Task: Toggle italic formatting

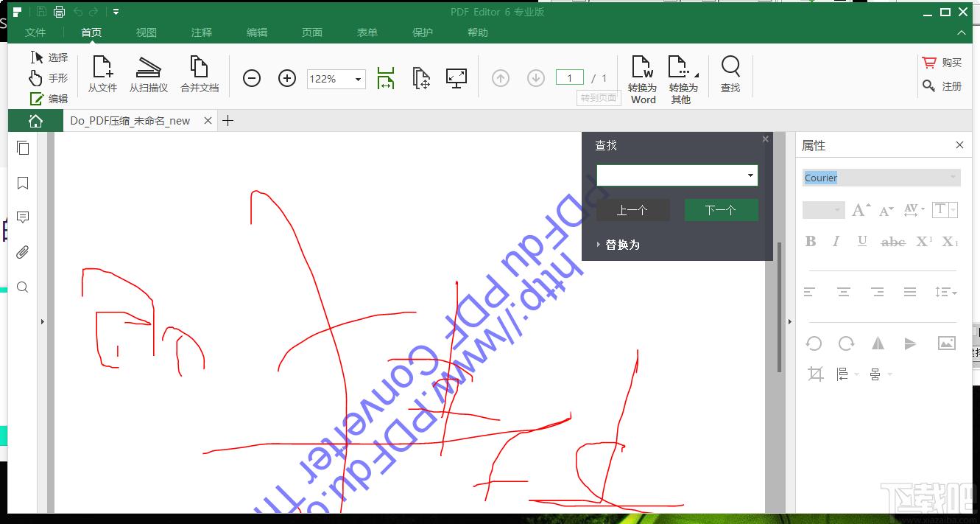Action: point(836,241)
